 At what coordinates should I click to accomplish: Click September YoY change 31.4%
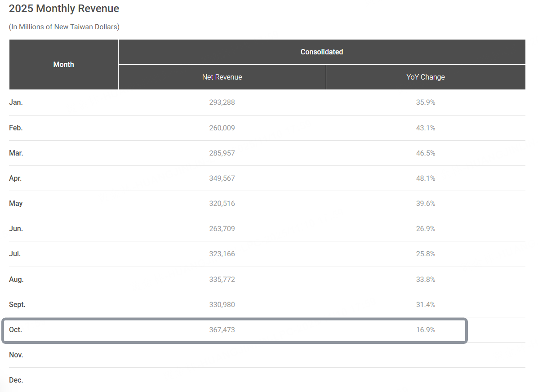point(425,304)
